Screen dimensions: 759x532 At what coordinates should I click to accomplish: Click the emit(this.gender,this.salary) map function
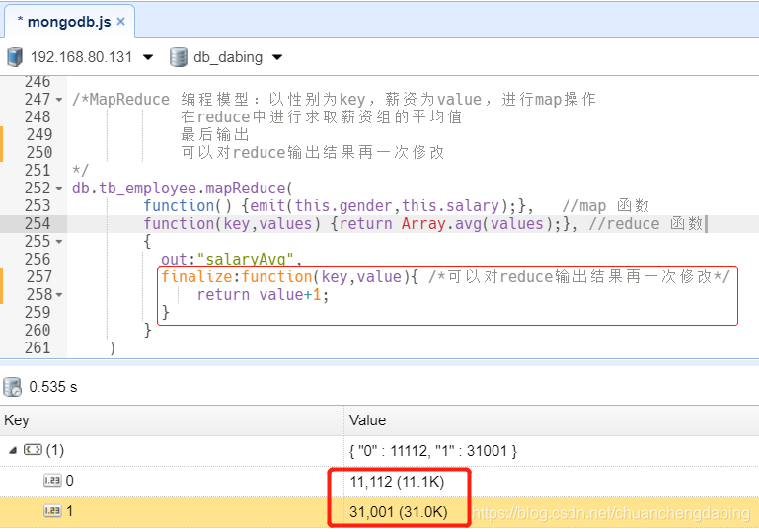(x=379, y=206)
